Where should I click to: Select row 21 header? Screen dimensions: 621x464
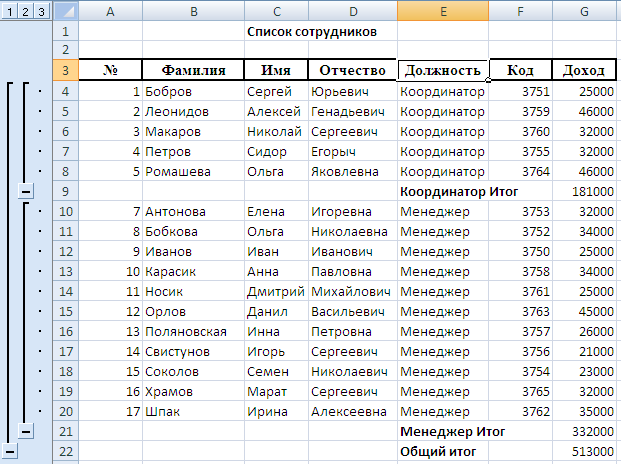click(65, 431)
